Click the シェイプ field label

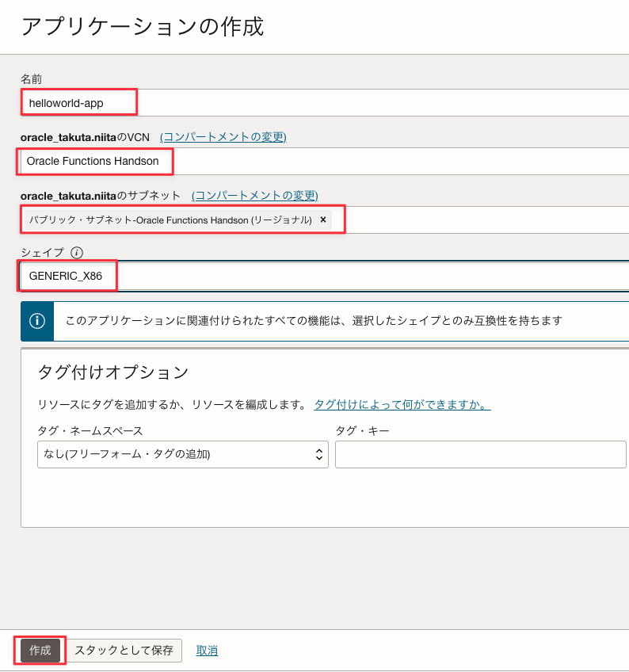(42, 253)
